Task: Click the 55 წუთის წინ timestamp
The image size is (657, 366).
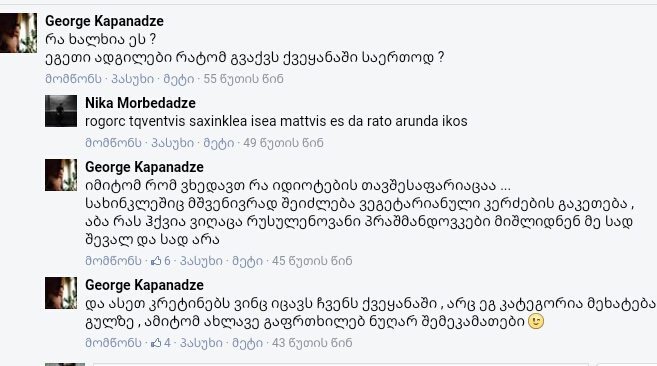Action: (x=243, y=79)
